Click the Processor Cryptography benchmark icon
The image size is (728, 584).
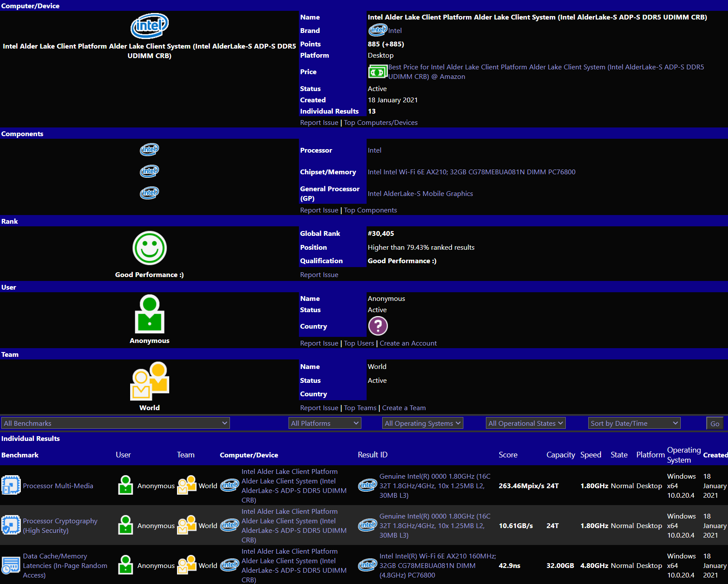11,525
